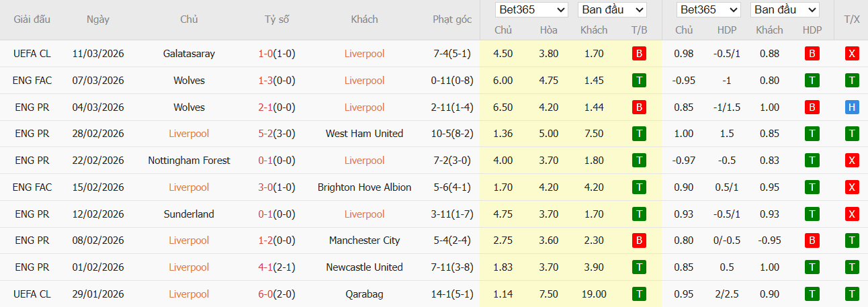Click red B badge in Galatasaray row T/B column
868x307 pixels.
point(639,54)
